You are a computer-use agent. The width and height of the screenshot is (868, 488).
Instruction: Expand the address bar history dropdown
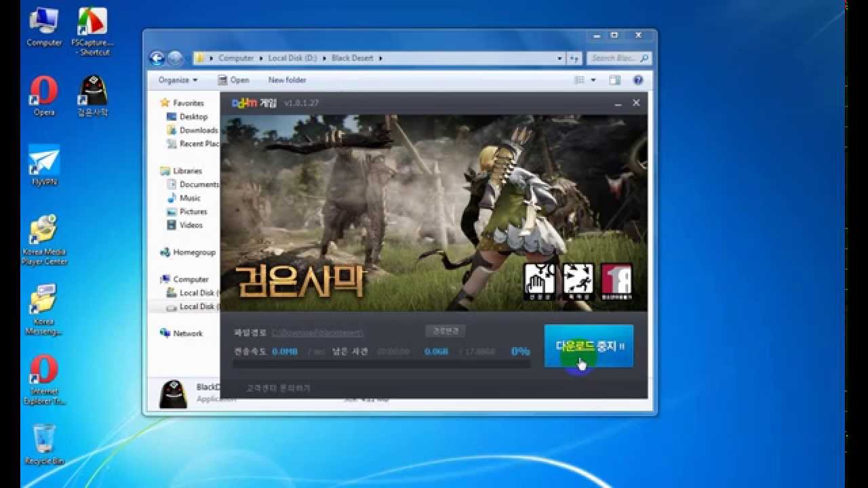[x=559, y=58]
